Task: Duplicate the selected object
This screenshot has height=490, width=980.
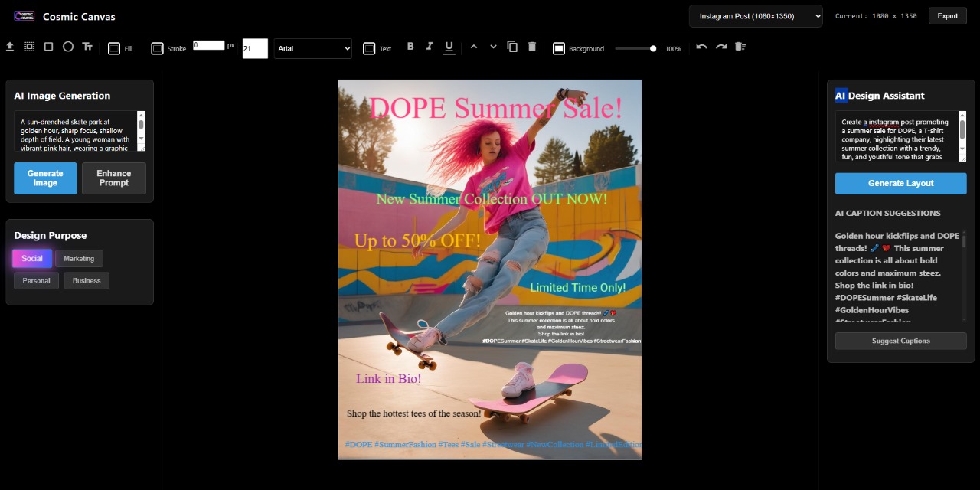Action: (512, 47)
